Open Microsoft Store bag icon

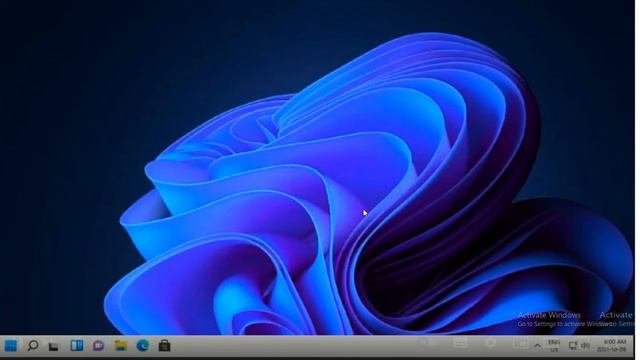(164, 346)
